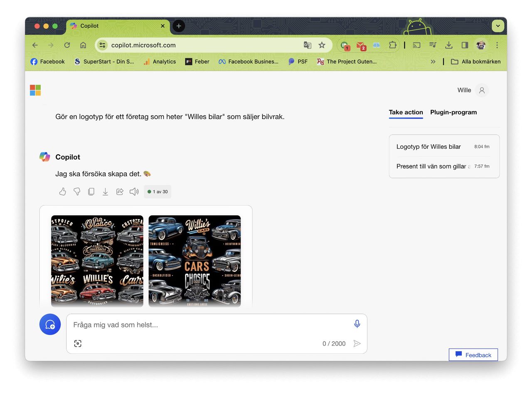Copy the Copilot response
This screenshot has height=394, width=532.
click(x=91, y=192)
